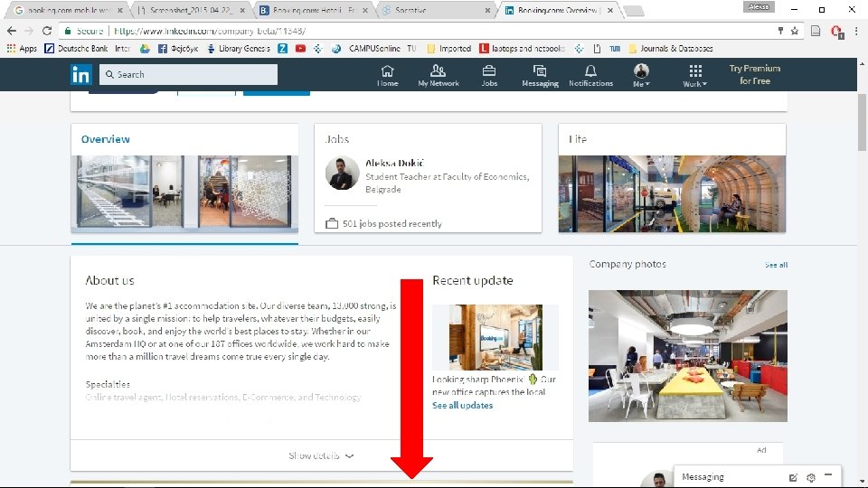Viewport: 868px width, 488px height.
Task: Click the address bar URL
Action: pyautogui.click(x=210, y=31)
